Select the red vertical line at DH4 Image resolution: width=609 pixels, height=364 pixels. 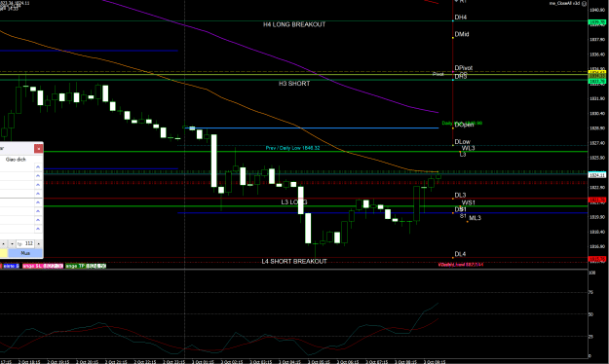[x=453, y=74]
